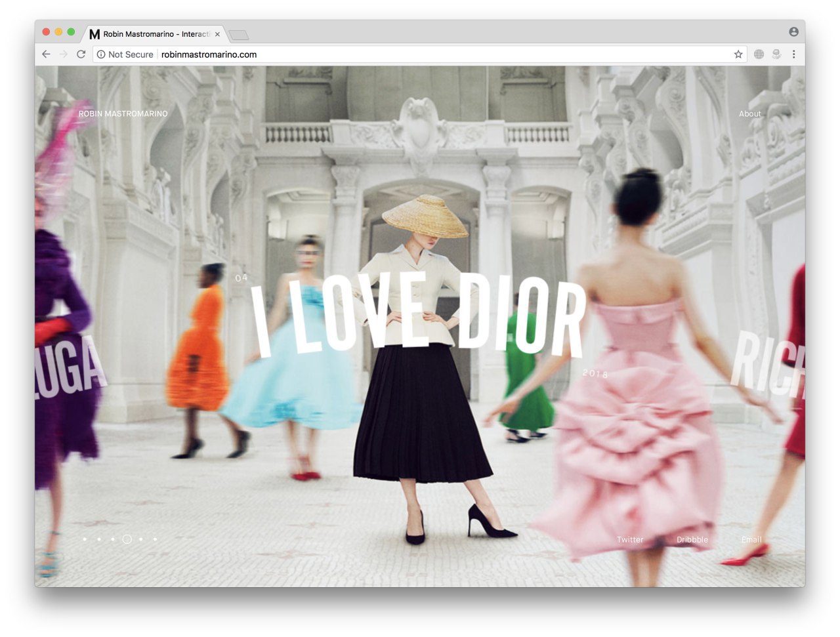Viewport: 840px width, 637px height.
Task: Open the Not Secure site info icon
Action: click(x=101, y=54)
